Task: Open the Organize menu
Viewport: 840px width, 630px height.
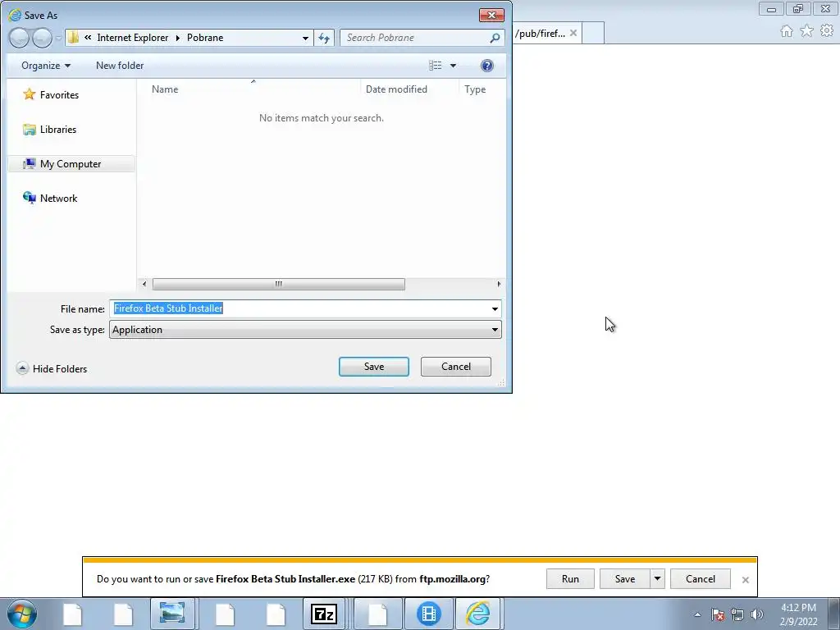Action: click(46, 66)
